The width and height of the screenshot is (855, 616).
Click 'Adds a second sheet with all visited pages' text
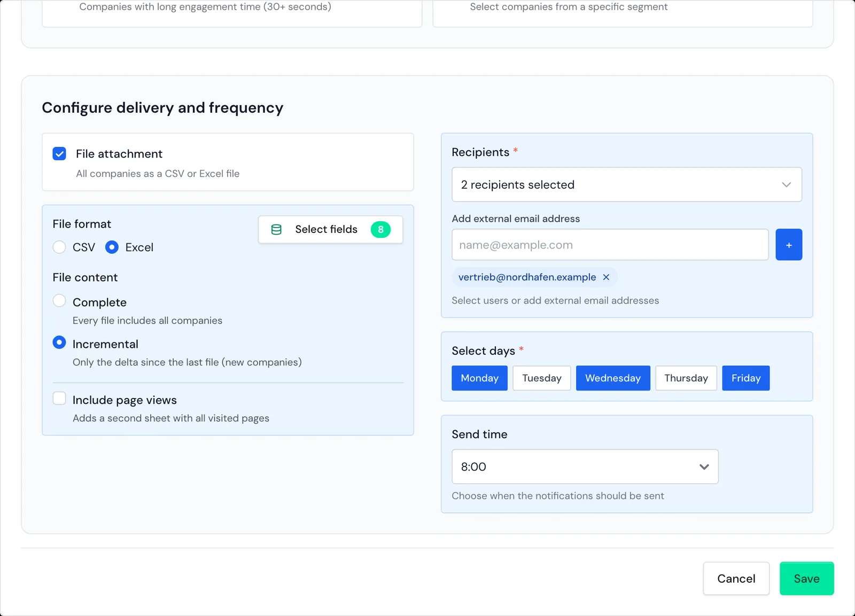tap(171, 418)
